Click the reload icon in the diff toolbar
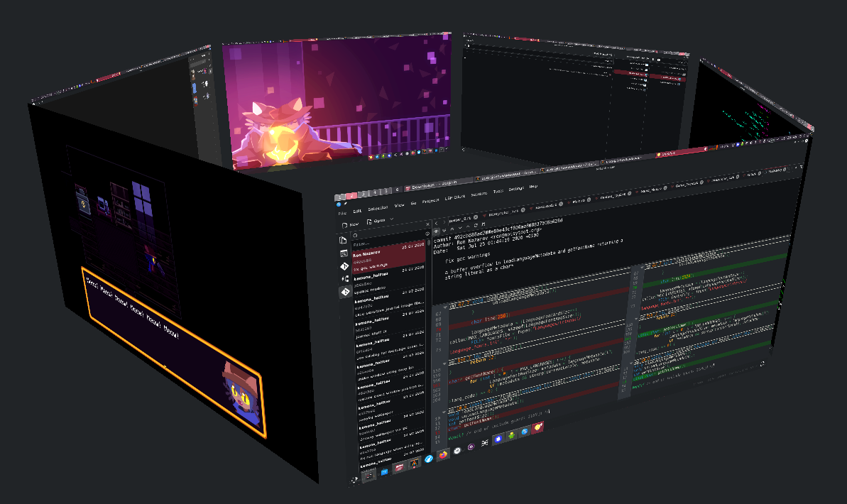 [476, 225]
